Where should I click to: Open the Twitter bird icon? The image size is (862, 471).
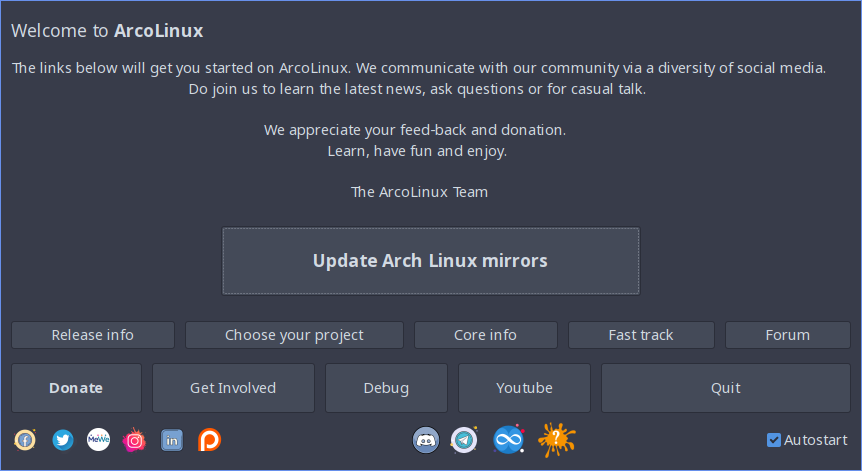pos(63,440)
